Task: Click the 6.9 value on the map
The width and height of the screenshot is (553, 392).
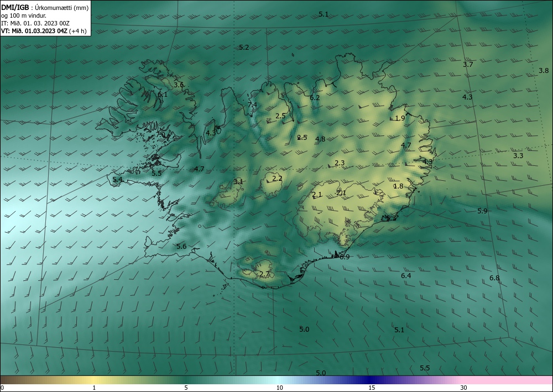Action: pyautogui.click(x=345, y=257)
